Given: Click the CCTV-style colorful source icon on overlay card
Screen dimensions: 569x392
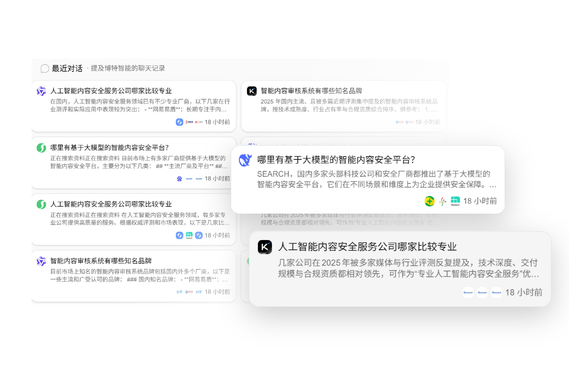Looking at the screenshot, I should pos(442,201).
